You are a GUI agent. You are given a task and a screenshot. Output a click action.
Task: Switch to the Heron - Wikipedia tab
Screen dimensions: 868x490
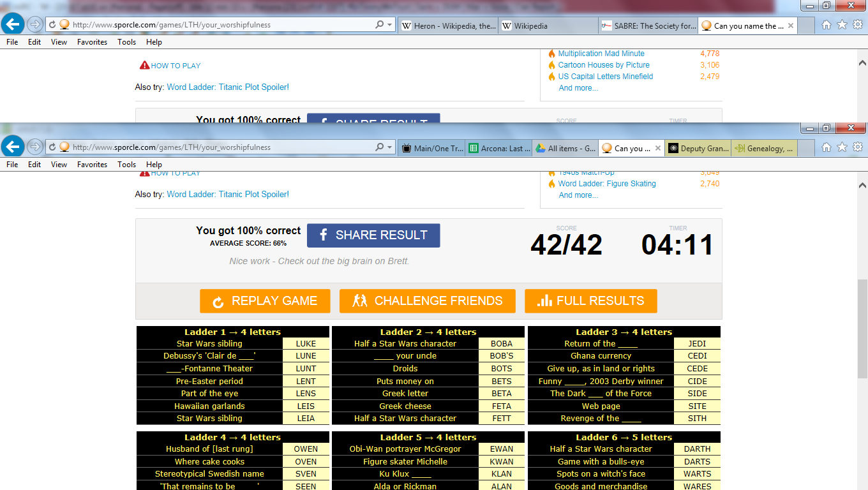(449, 26)
